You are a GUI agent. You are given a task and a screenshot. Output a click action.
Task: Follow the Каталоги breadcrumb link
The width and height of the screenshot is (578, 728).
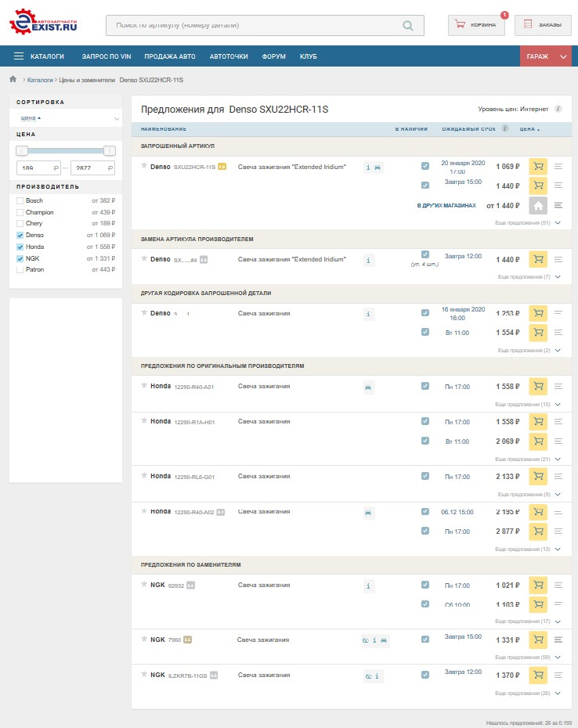(40, 80)
